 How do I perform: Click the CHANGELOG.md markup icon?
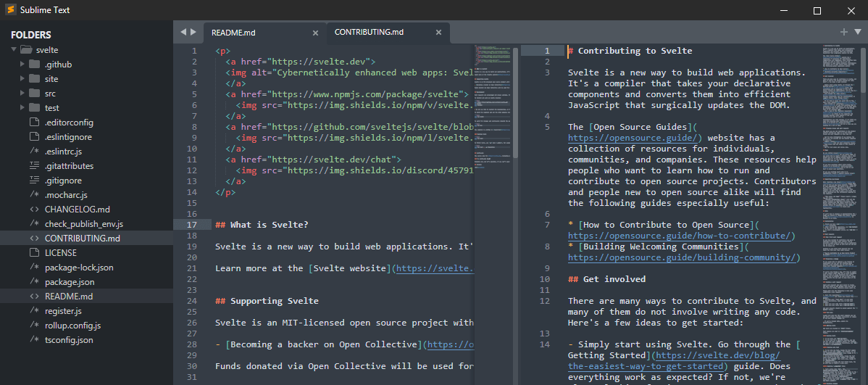click(34, 209)
